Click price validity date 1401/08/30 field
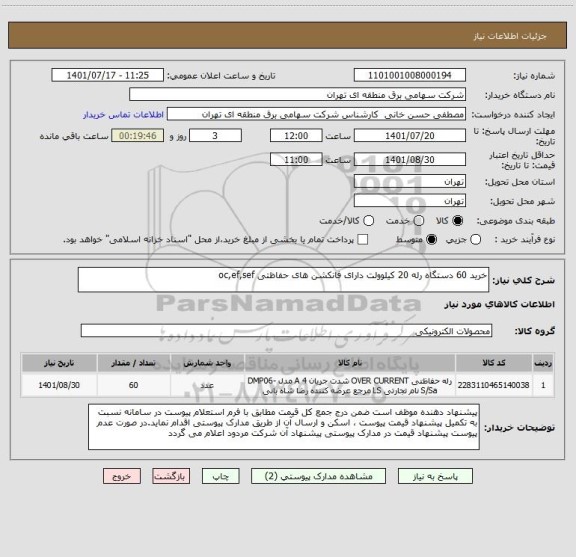The height and width of the screenshot is (557, 576). coord(410,159)
